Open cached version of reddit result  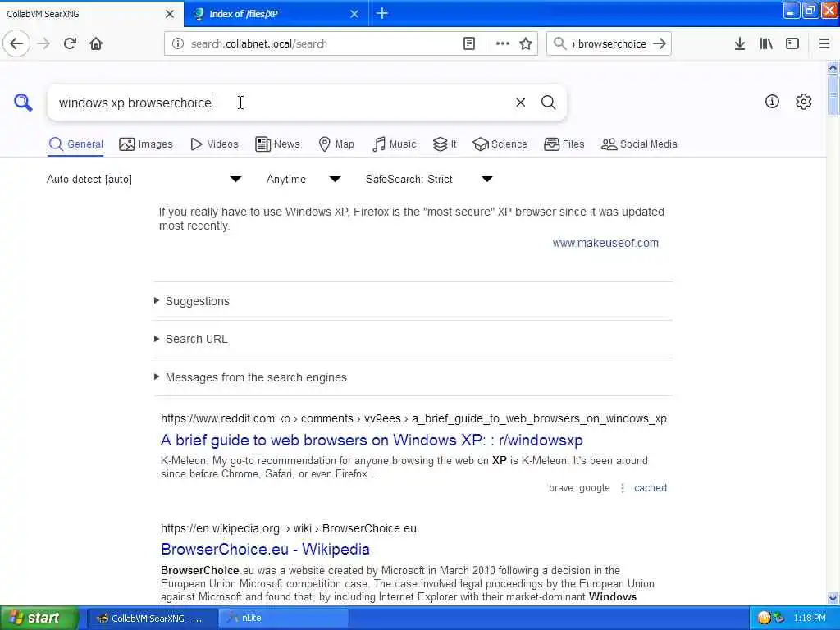[x=650, y=488]
